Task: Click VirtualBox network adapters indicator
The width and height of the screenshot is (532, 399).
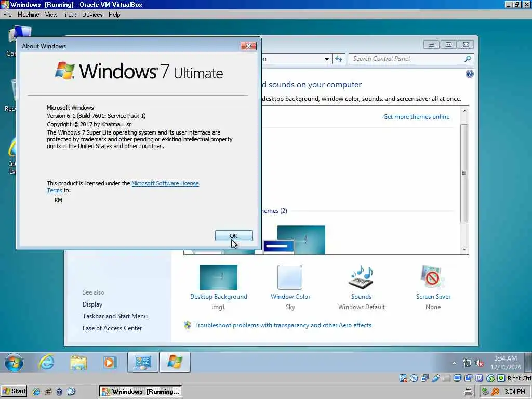Action: point(424,378)
